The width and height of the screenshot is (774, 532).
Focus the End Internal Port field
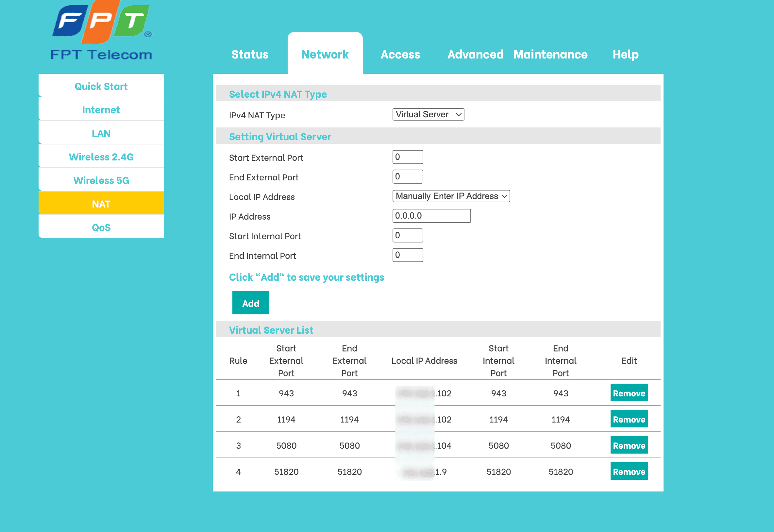408,255
